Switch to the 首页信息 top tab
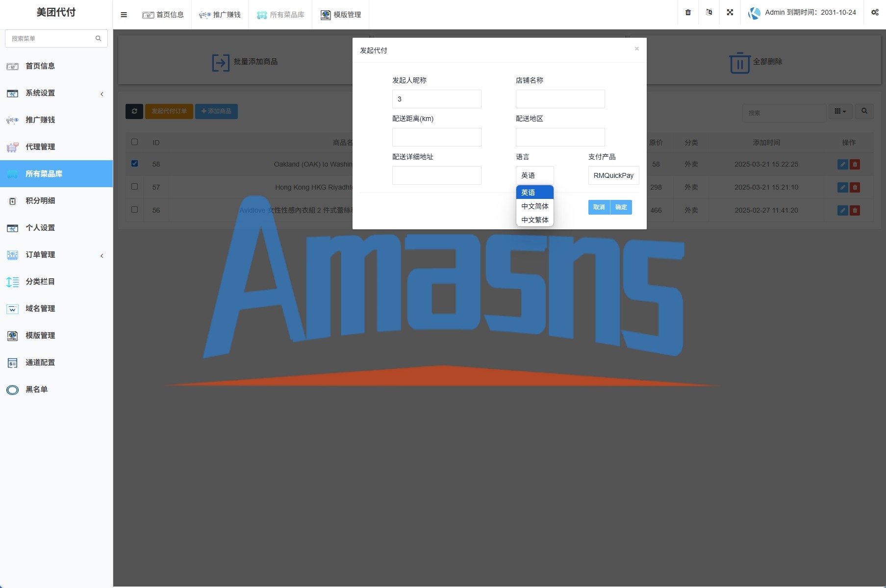Screen dimensions: 886x588 point(163,15)
